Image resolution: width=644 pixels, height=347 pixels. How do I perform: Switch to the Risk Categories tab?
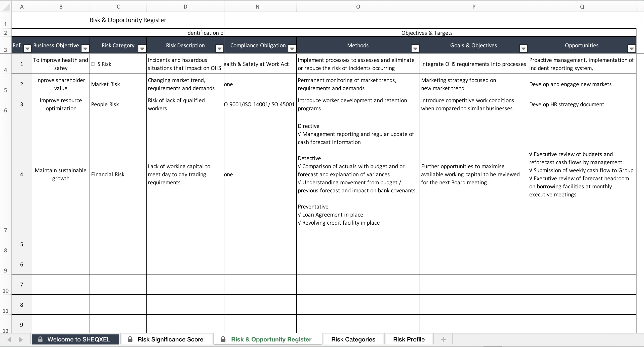[353, 339]
